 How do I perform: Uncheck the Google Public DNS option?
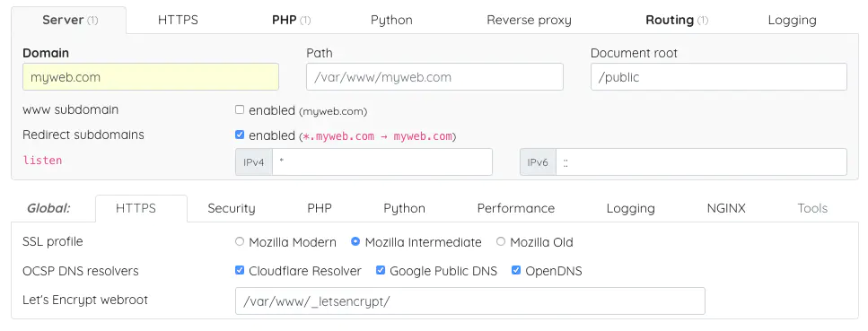coord(381,270)
